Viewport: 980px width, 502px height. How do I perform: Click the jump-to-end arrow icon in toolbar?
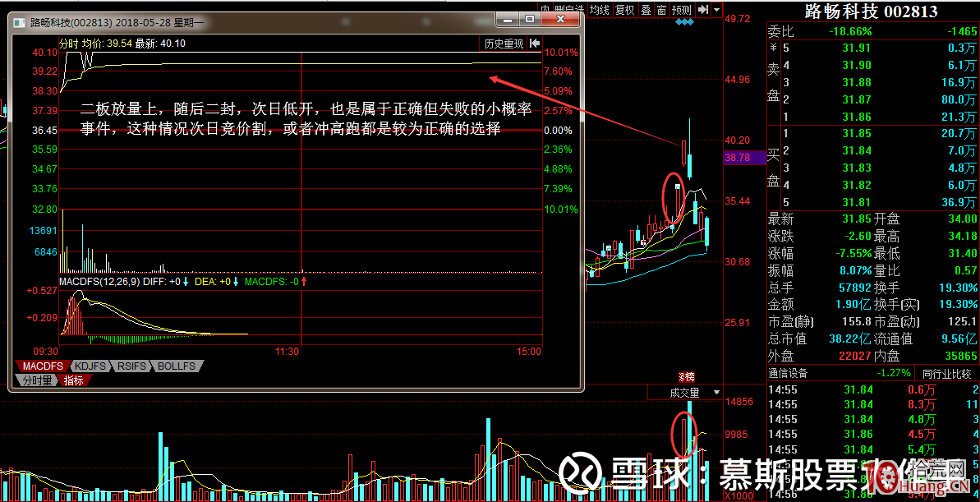(x=703, y=9)
